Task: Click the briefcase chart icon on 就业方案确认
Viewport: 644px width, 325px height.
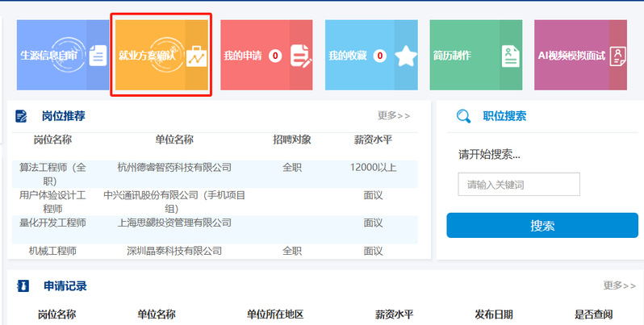Action: [196, 56]
